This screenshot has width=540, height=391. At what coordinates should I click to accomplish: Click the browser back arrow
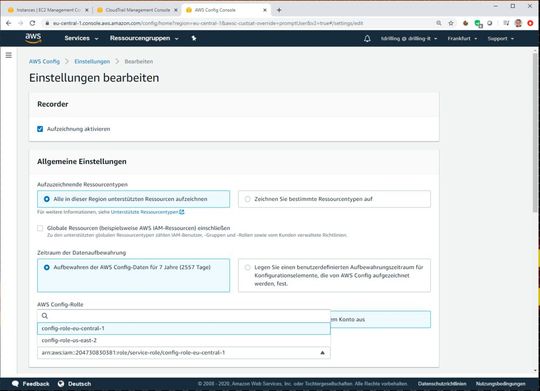coord(9,23)
